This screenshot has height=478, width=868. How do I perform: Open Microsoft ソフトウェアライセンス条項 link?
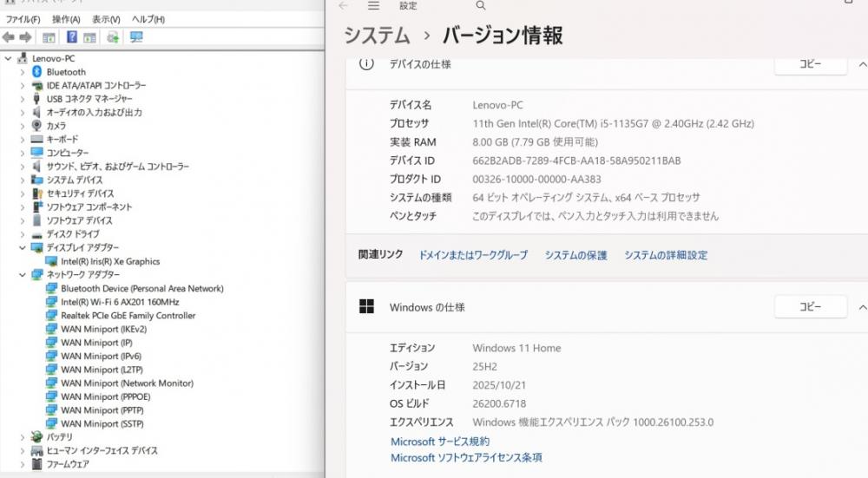[x=466, y=457]
